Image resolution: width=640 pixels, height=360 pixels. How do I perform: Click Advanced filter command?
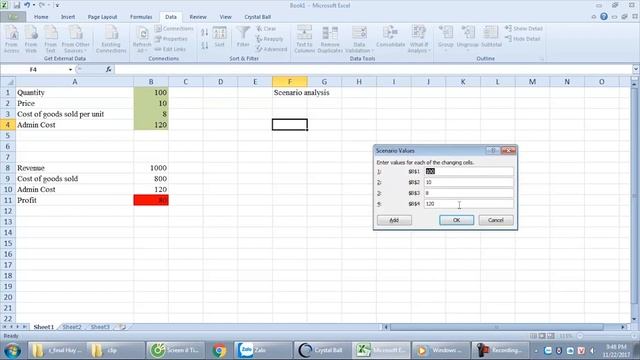[272, 49]
